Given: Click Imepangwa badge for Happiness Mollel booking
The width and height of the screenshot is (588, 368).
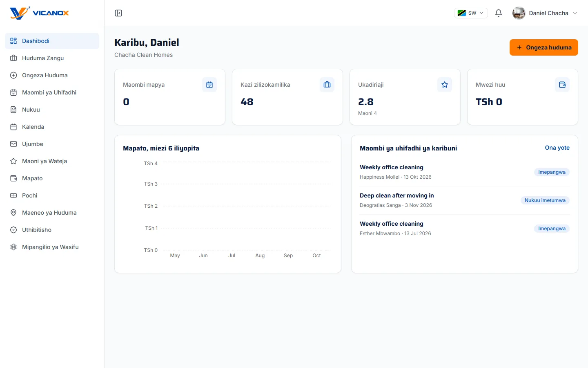Looking at the screenshot, I should (x=552, y=172).
